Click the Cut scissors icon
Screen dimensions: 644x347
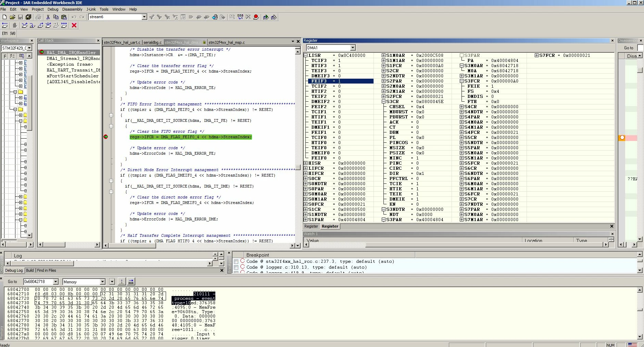point(48,17)
